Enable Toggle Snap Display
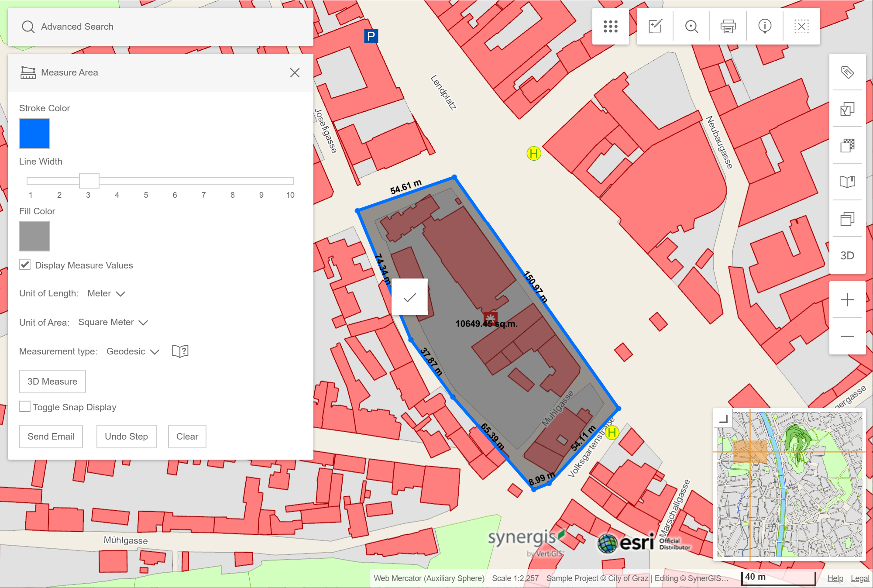Image resolution: width=873 pixels, height=588 pixels. pyautogui.click(x=25, y=406)
